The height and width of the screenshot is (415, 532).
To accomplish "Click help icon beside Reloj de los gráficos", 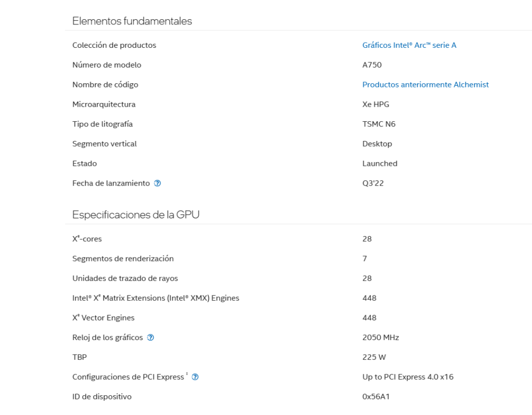I will [x=151, y=338].
